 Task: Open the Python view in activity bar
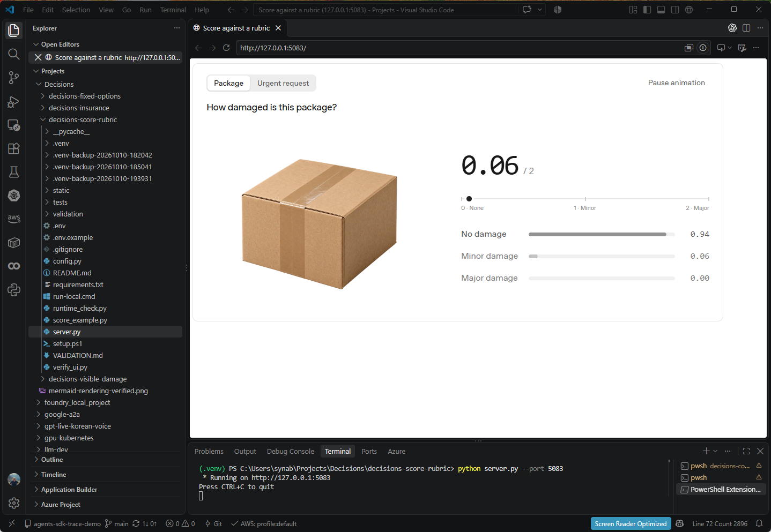pos(14,290)
